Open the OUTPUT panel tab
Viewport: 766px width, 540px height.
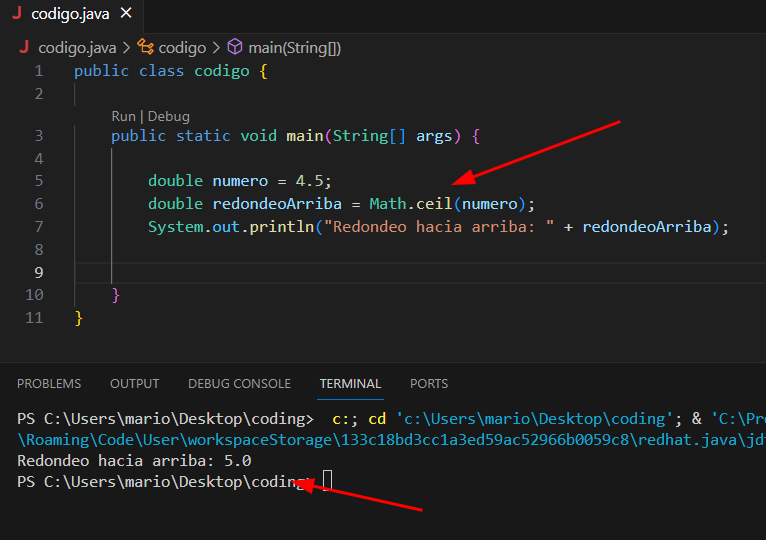click(x=134, y=384)
